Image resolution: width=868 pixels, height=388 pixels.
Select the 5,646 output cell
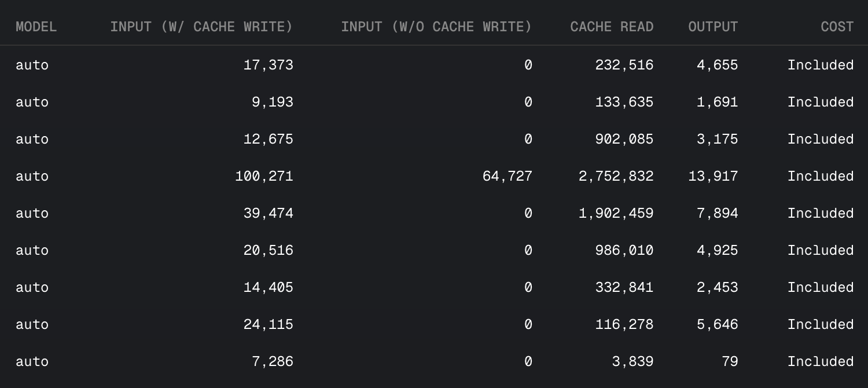pyautogui.click(x=717, y=324)
